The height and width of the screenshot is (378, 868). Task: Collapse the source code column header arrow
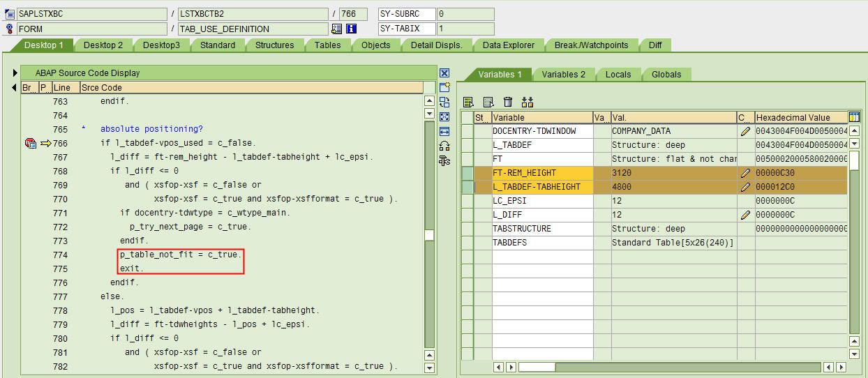[x=15, y=88]
